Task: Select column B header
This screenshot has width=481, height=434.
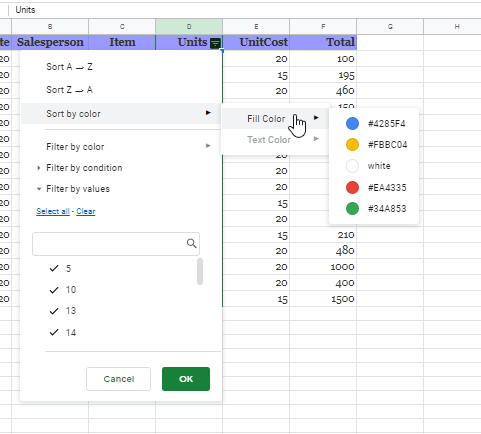Action: tap(50, 27)
